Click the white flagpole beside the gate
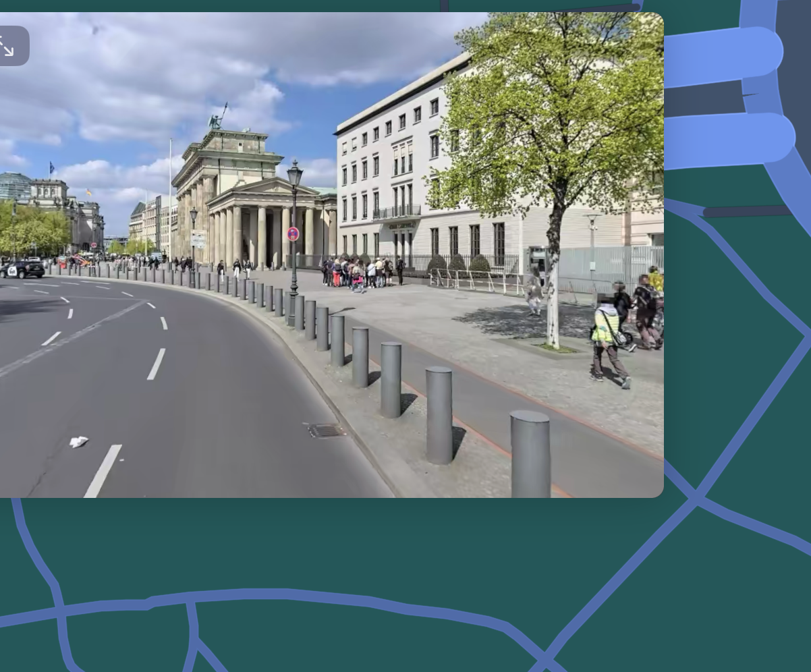 coord(170,196)
